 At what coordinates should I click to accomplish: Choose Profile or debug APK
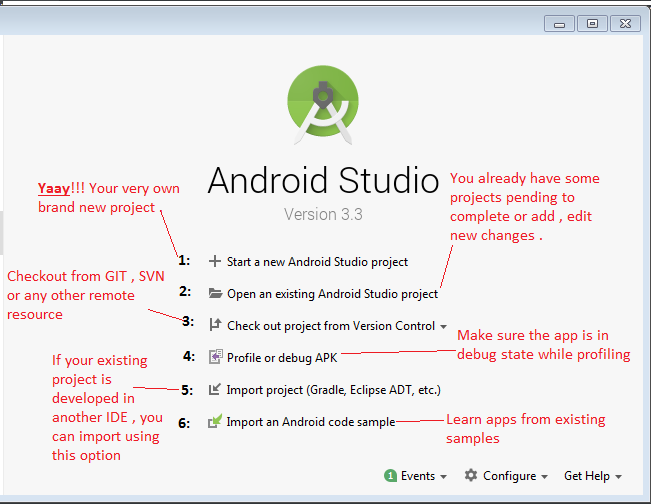tap(282, 357)
